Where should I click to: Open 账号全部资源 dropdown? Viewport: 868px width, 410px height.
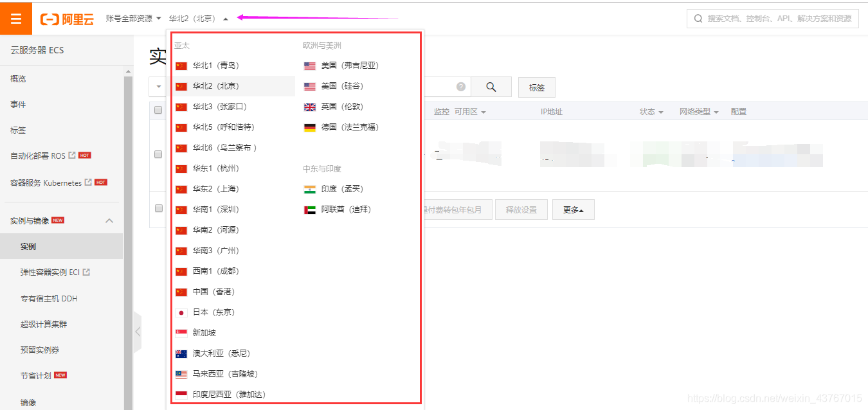(134, 19)
